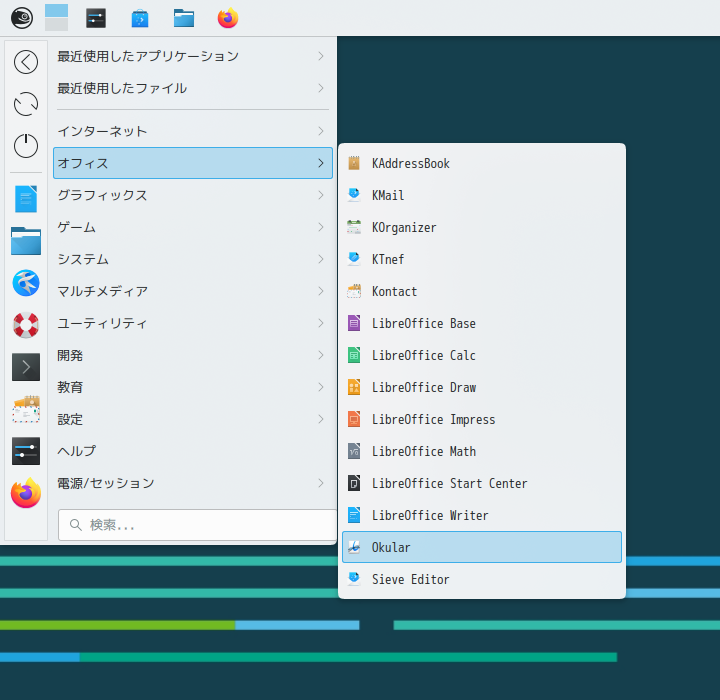This screenshot has width=720, height=700.
Task: Click the KMail icon in submenu
Action: [354, 195]
